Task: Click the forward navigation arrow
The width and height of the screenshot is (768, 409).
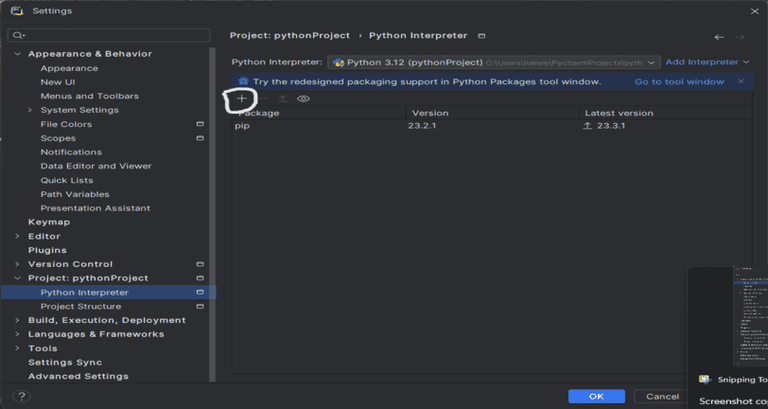Action: (x=740, y=37)
